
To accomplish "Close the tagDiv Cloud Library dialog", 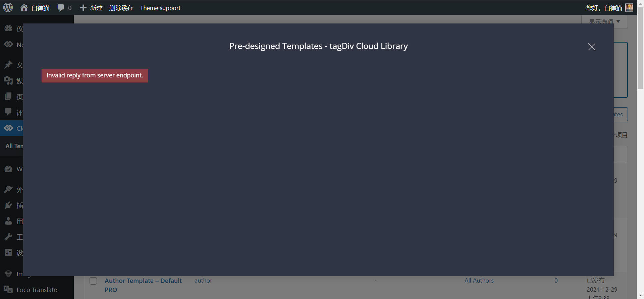I will pos(592,47).
